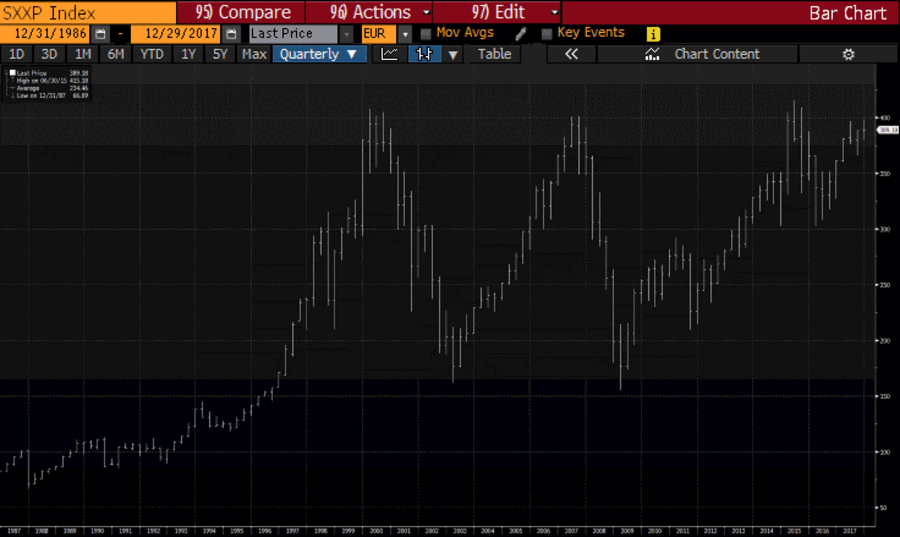
Task: Open the end date calendar picker
Action: pos(231,34)
